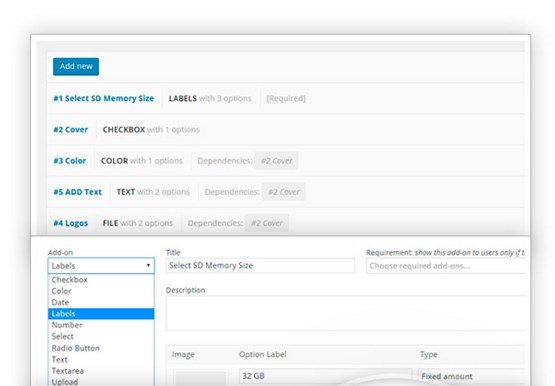The width and height of the screenshot is (555, 386).
Task: Choose Text from the add-on list
Action: (101, 359)
